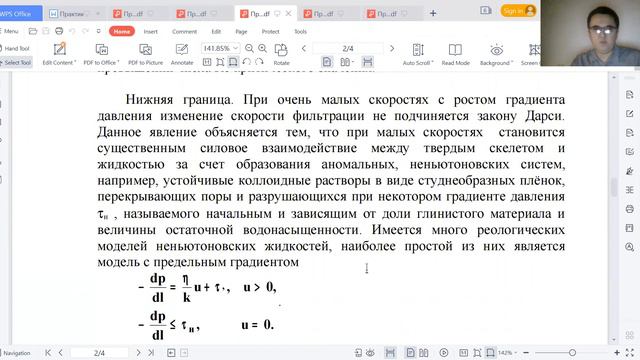Go to next page with ribbon right chevron
The width and height of the screenshot is (640, 360).
tap(392, 49)
